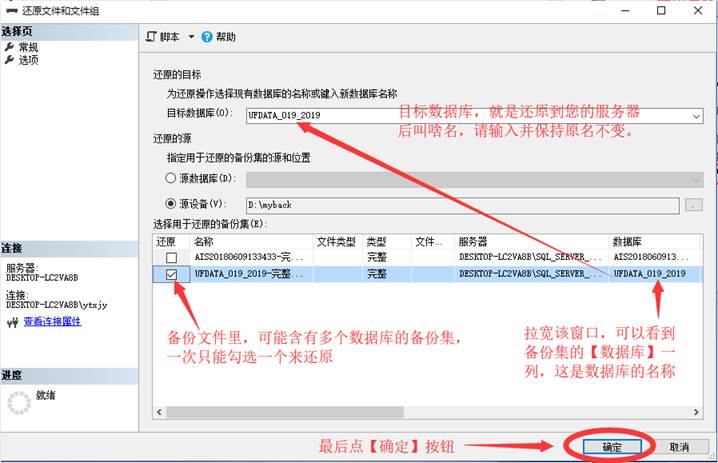
Task: Click the 就绪 progress spinner icon
Action: pos(19,402)
